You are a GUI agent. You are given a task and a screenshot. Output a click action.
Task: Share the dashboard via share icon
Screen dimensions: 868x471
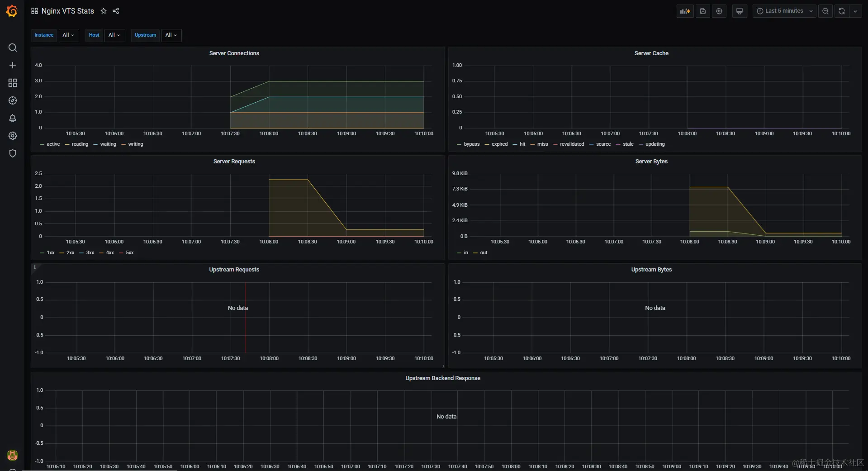(116, 11)
